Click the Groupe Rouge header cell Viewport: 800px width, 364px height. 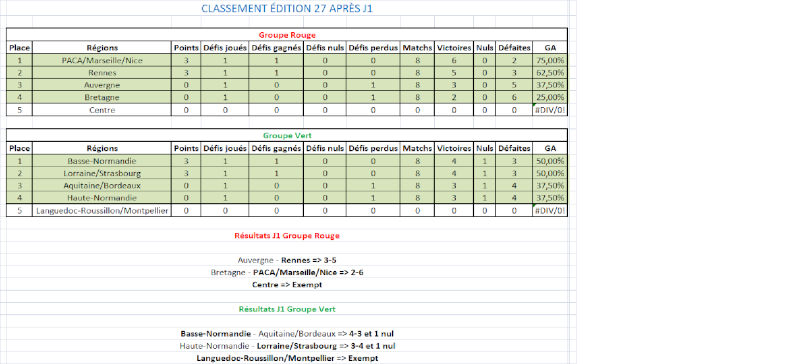tap(287, 35)
